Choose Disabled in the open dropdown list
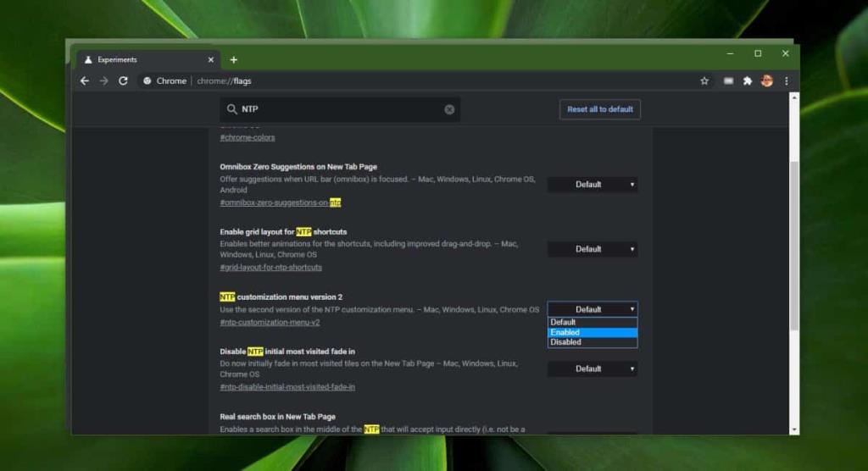This screenshot has width=868, height=471. pyautogui.click(x=593, y=342)
